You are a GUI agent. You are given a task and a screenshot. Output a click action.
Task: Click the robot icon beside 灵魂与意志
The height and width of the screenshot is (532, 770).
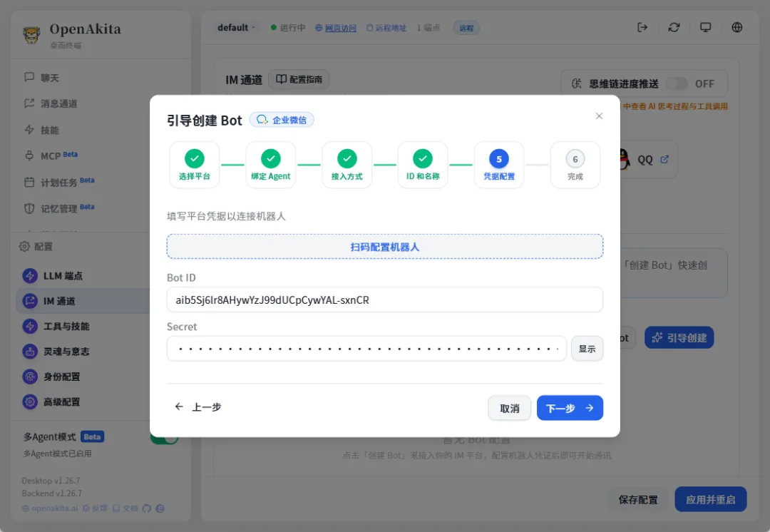[x=30, y=352]
